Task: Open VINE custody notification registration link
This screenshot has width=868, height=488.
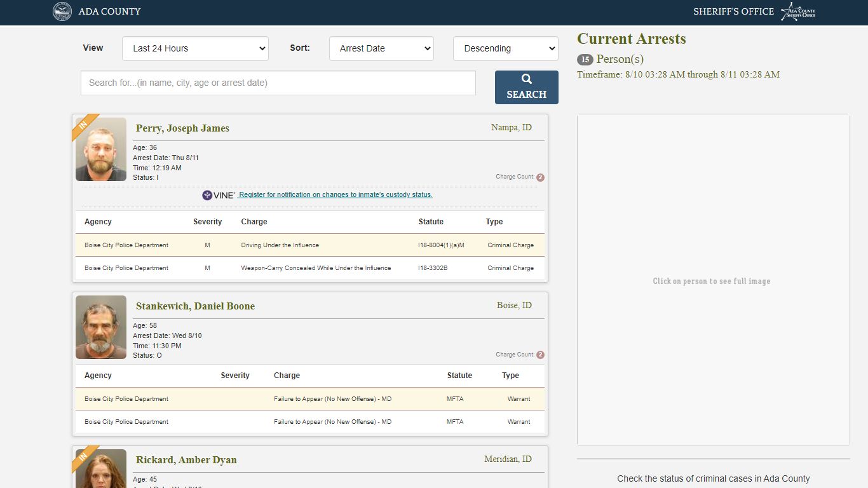Action: click(336, 195)
